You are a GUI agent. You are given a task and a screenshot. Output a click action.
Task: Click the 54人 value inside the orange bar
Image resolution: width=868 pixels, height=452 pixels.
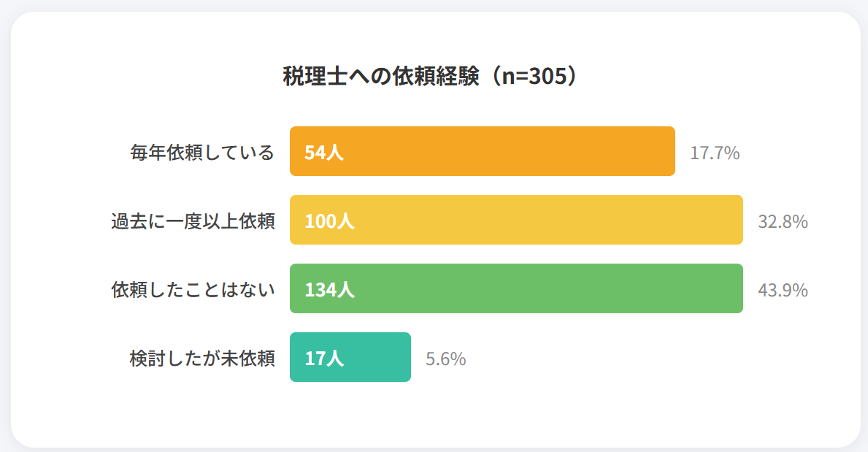point(323,152)
